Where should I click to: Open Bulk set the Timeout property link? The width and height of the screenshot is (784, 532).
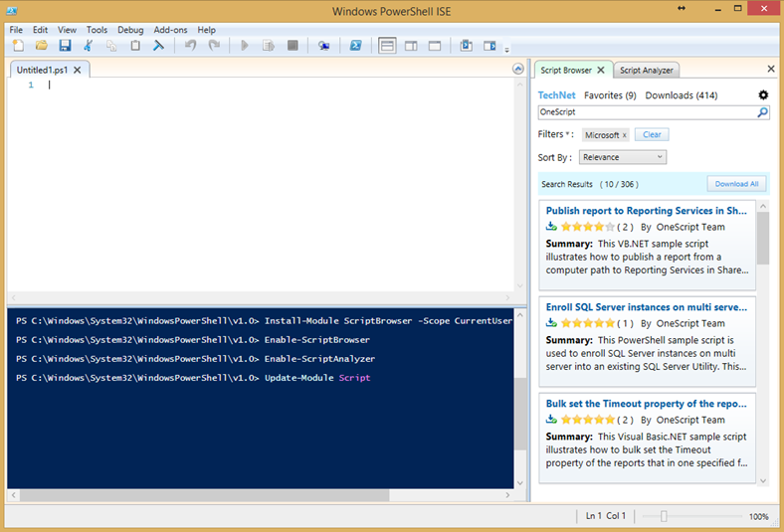[x=646, y=403]
